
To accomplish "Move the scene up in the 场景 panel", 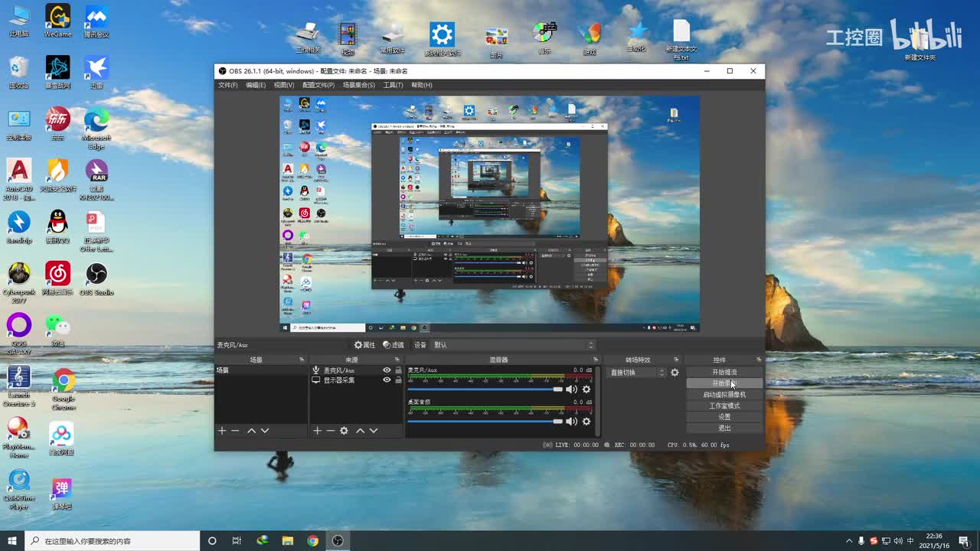I will click(251, 431).
